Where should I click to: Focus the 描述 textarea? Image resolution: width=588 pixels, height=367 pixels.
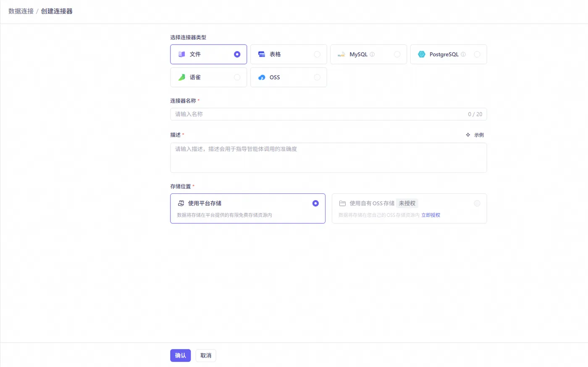pos(328,158)
